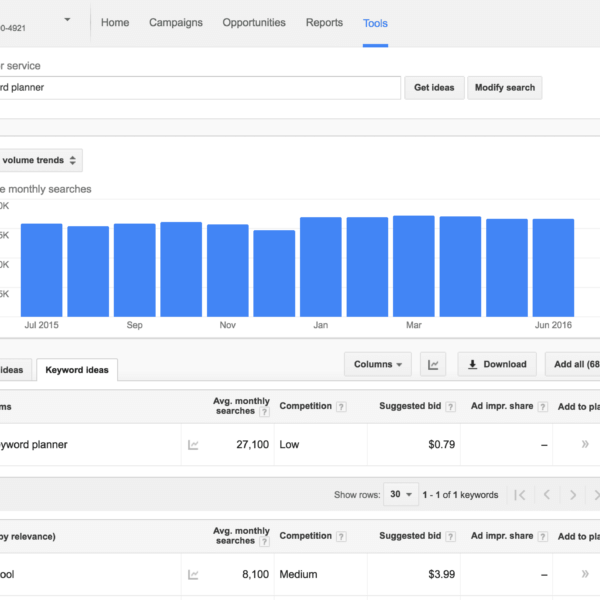600x600 pixels.
Task: Go to the Campaigns section
Action: 176,23
